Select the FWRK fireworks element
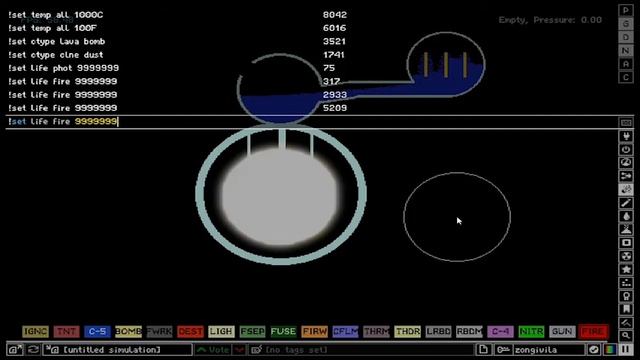640x360 pixels. coord(159,331)
